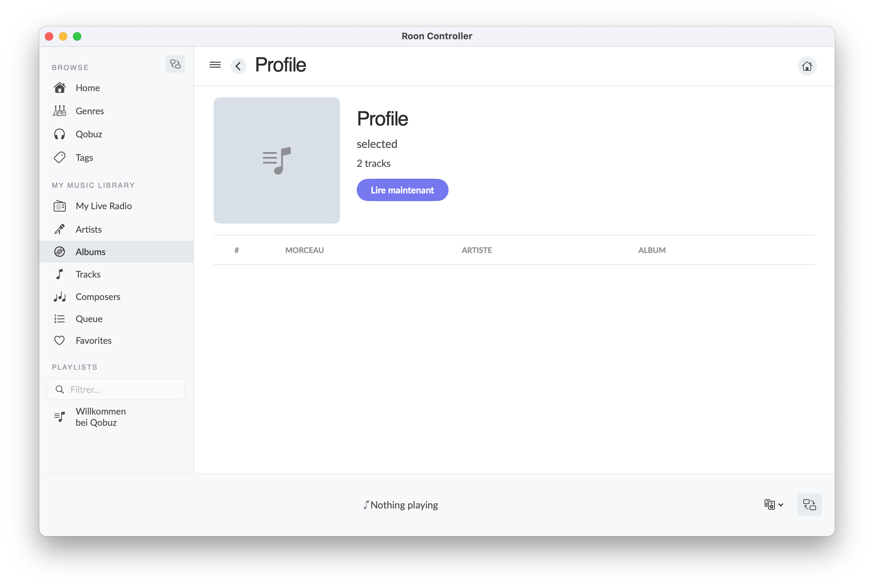
Task: Open the Qobuz headphones item
Action: (x=89, y=134)
